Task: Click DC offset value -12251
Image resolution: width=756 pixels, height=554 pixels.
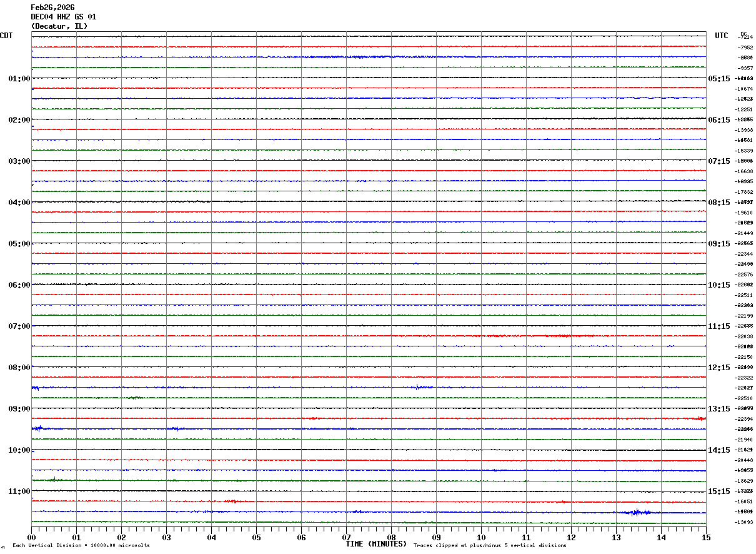Action: [744, 109]
